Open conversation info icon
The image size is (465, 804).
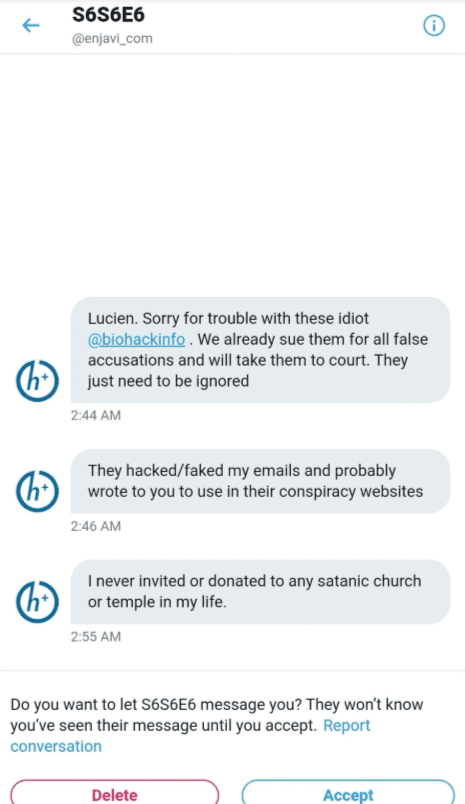coord(434,25)
